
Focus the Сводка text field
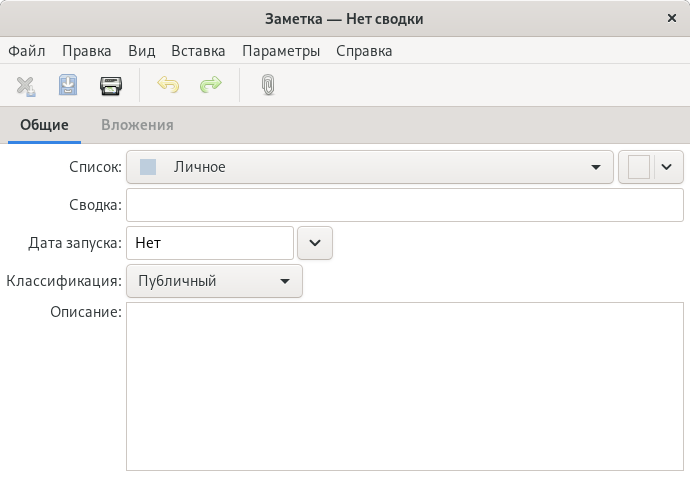[405, 205]
